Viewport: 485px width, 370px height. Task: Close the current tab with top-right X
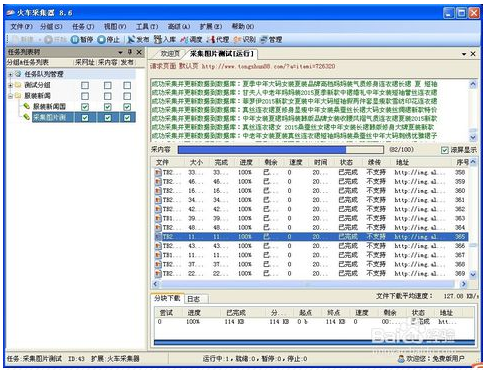pos(473,54)
